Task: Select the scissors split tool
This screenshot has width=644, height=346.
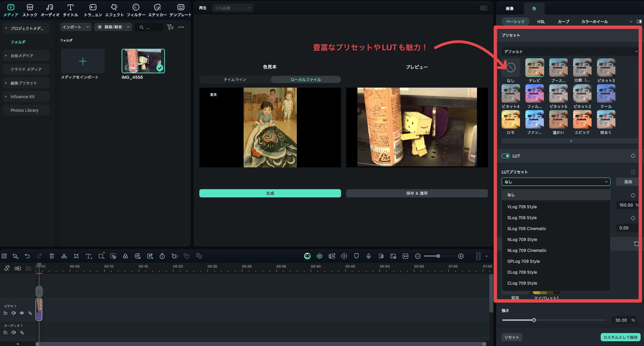Action: pos(64,256)
